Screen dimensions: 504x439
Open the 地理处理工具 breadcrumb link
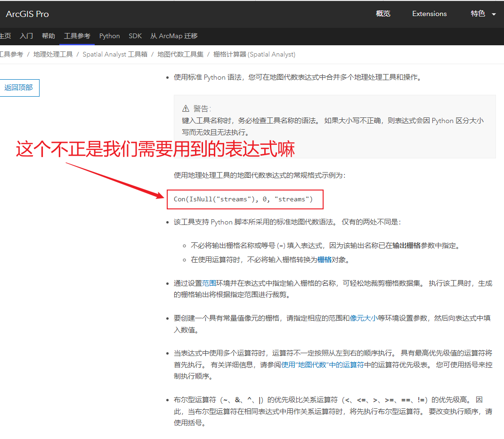(53, 54)
